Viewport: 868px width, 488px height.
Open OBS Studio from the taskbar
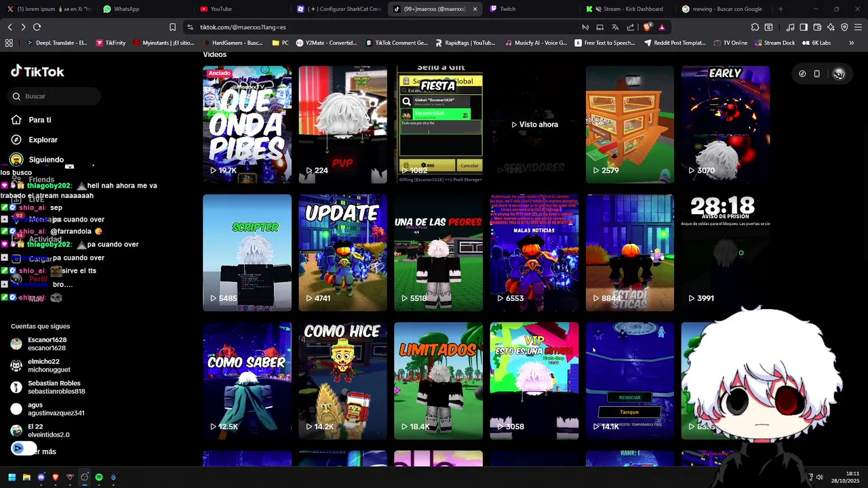84,477
